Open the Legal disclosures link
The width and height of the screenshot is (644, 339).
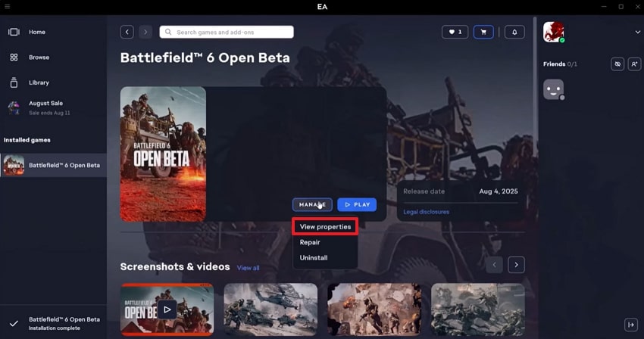(x=426, y=212)
